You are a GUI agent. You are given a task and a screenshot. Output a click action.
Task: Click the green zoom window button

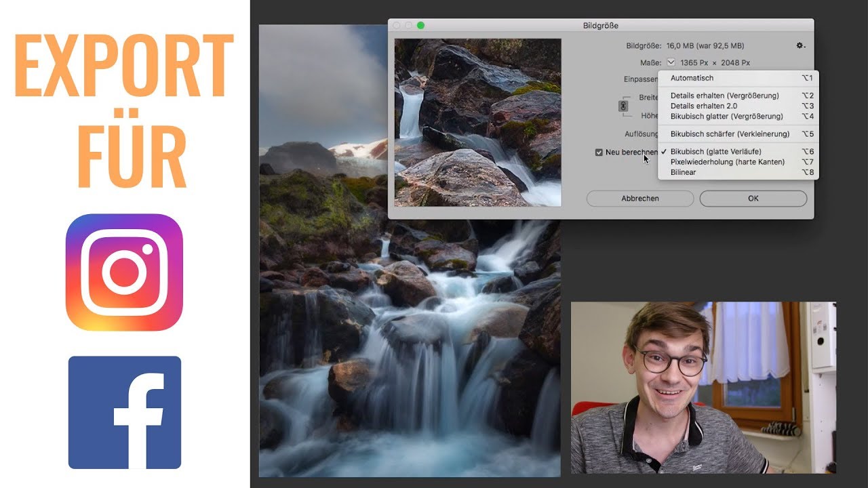pyautogui.click(x=420, y=26)
